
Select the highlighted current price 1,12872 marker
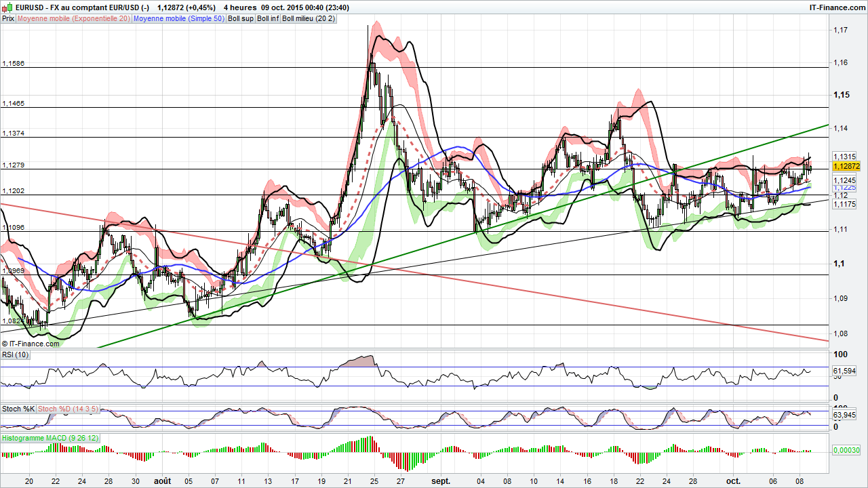[846, 166]
